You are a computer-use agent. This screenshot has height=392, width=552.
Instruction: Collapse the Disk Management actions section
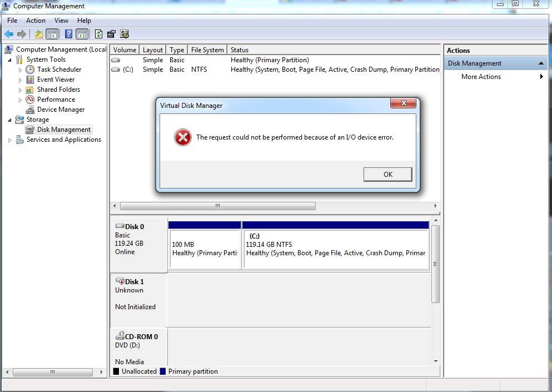tap(541, 63)
